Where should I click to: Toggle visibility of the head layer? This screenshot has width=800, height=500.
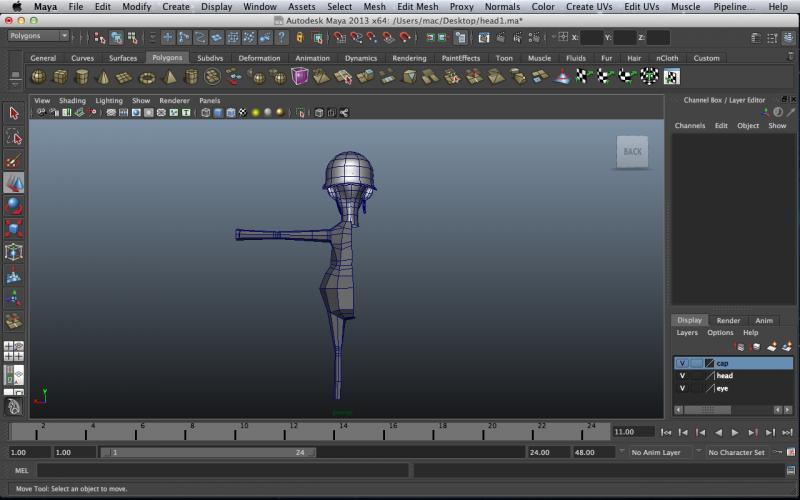[x=682, y=376]
